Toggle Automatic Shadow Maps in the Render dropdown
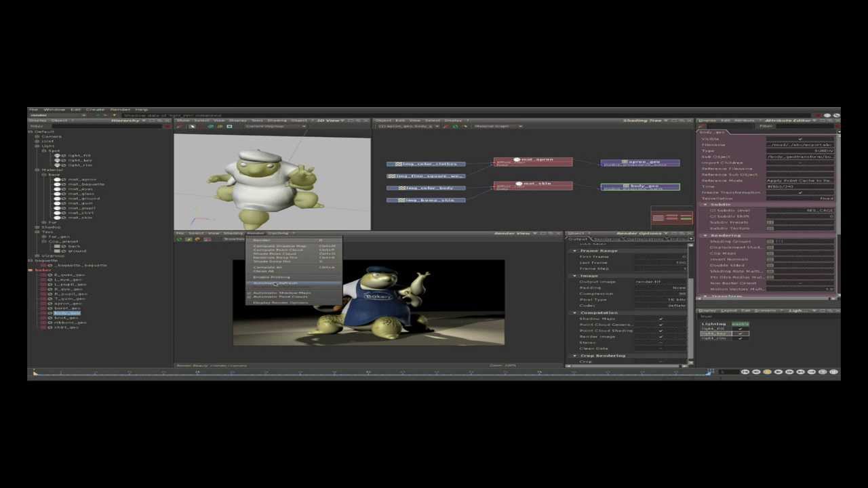This screenshot has width=868, height=488. [x=294, y=293]
